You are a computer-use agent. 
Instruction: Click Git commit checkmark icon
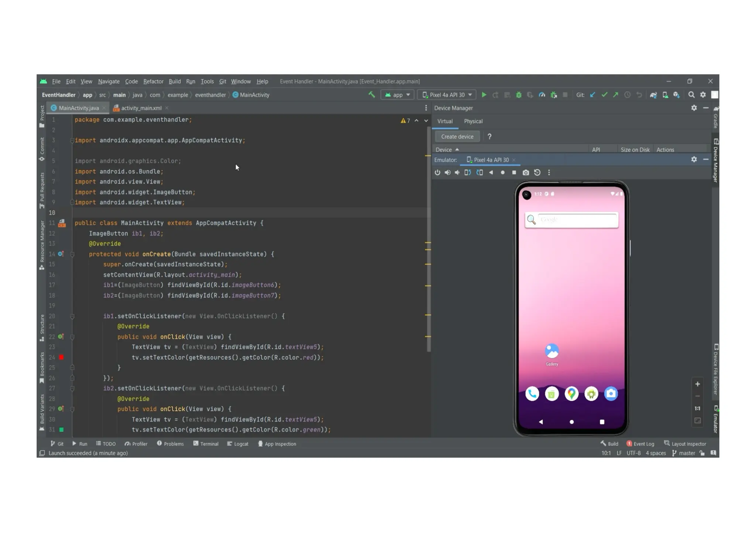pyautogui.click(x=604, y=95)
